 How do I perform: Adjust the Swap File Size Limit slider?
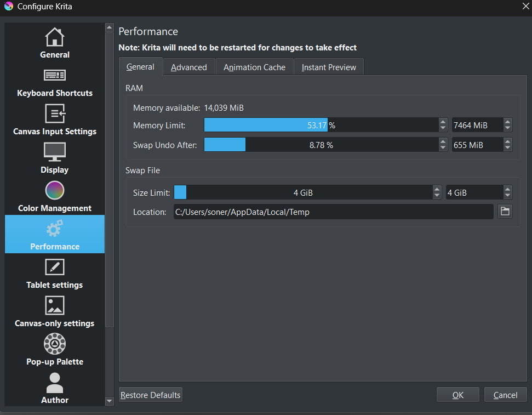click(303, 192)
